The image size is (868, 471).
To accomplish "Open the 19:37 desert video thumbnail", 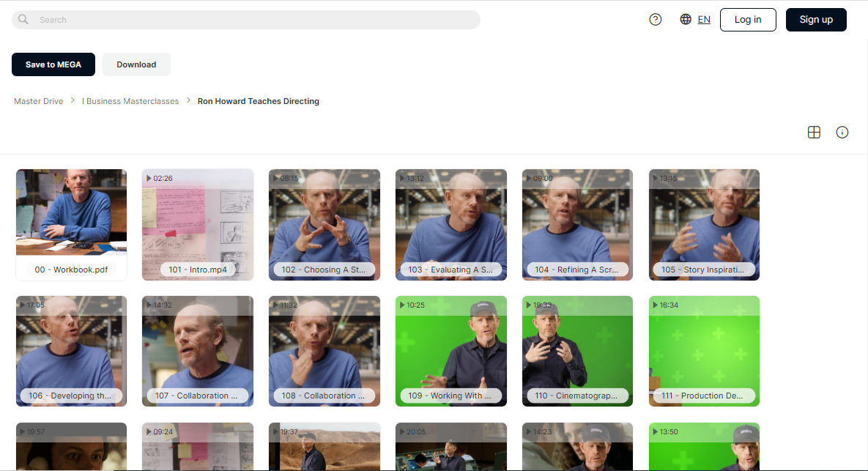I will click(x=324, y=447).
